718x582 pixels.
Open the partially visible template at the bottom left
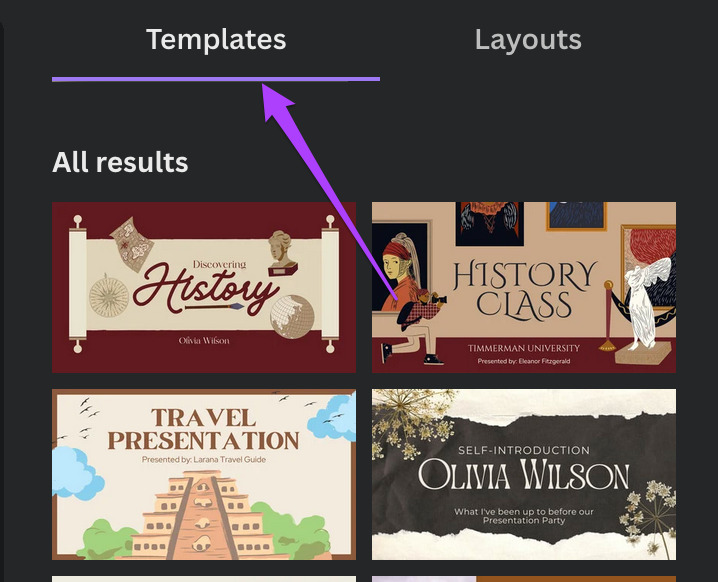pos(203,578)
